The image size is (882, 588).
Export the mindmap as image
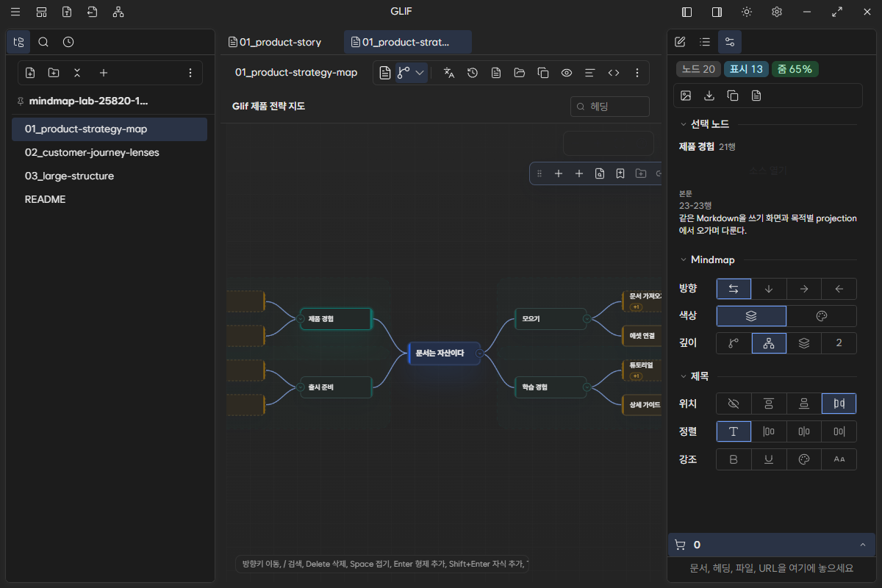686,96
